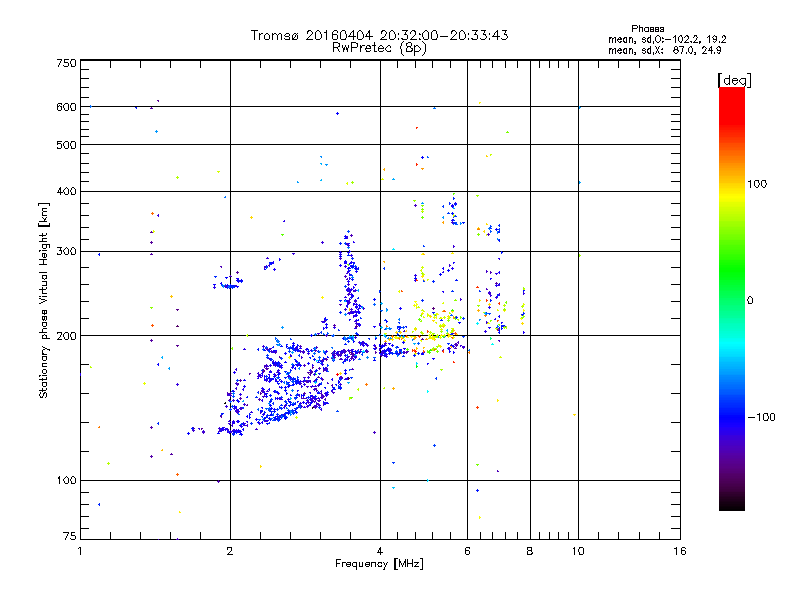800x600 pixels.
Task: Click the plot title 'Tromsø 20160404 20:32:00-20:33:43'
Action: [379, 35]
